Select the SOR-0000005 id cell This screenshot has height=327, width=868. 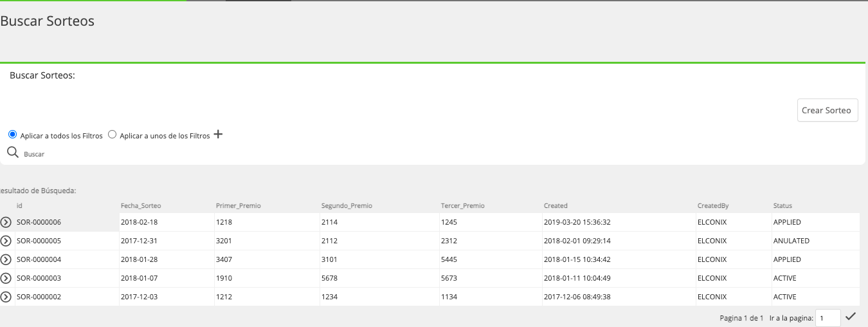pyautogui.click(x=39, y=241)
